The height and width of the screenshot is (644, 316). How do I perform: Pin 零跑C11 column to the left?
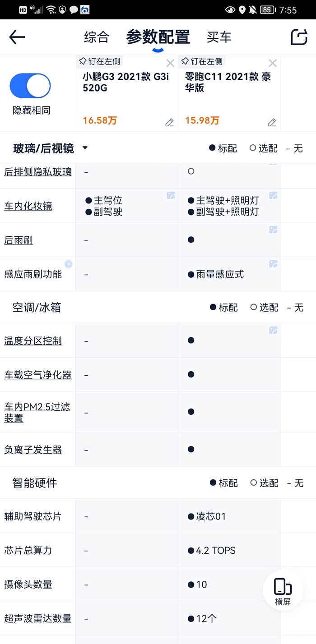pyautogui.click(x=202, y=61)
